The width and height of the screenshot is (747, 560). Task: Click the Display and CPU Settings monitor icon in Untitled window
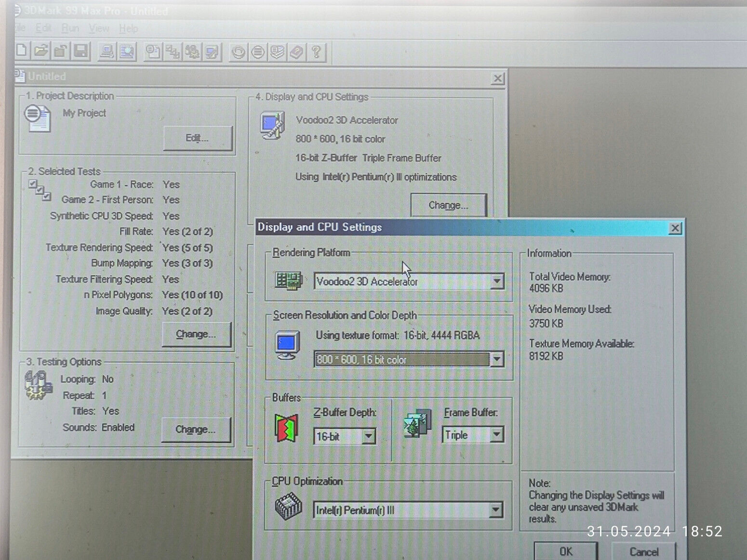click(x=272, y=126)
